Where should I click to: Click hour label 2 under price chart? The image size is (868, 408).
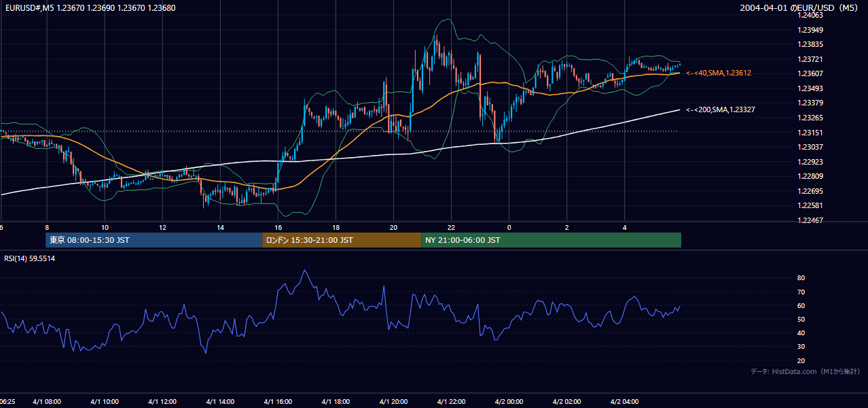[x=566, y=227]
